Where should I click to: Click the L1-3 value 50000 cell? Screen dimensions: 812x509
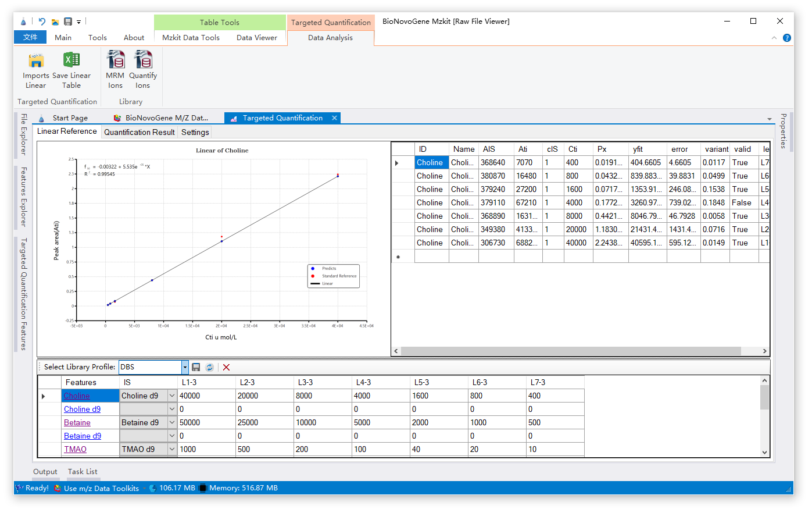(x=206, y=422)
